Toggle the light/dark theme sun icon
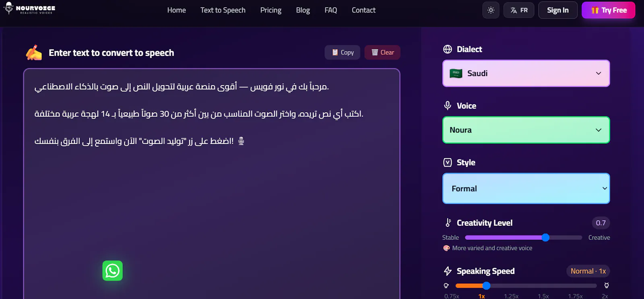The image size is (644, 299). coord(491,10)
